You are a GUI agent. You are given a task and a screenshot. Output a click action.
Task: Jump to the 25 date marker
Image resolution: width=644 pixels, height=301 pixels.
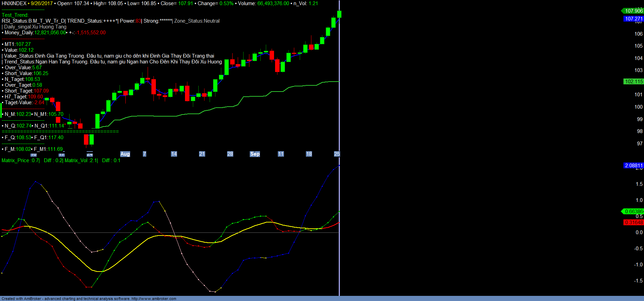[337, 154]
